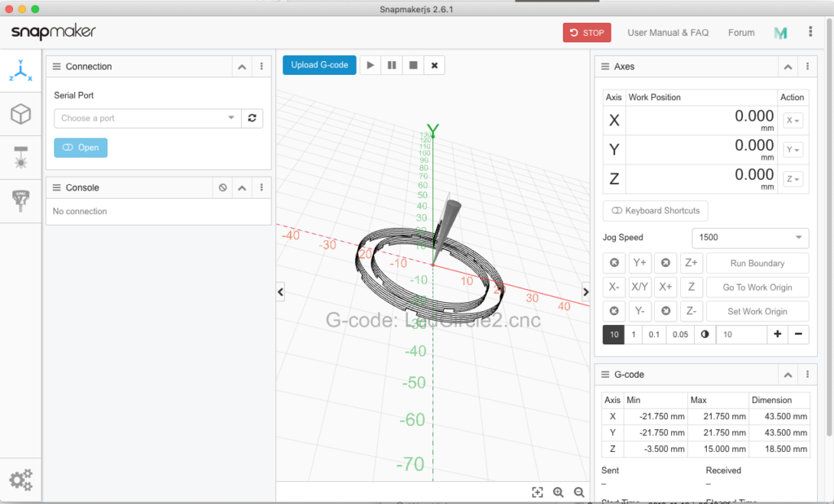Open the Y axis action dropdown
The width and height of the screenshot is (834, 504).
pyautogui.click(x=792, y=150)
